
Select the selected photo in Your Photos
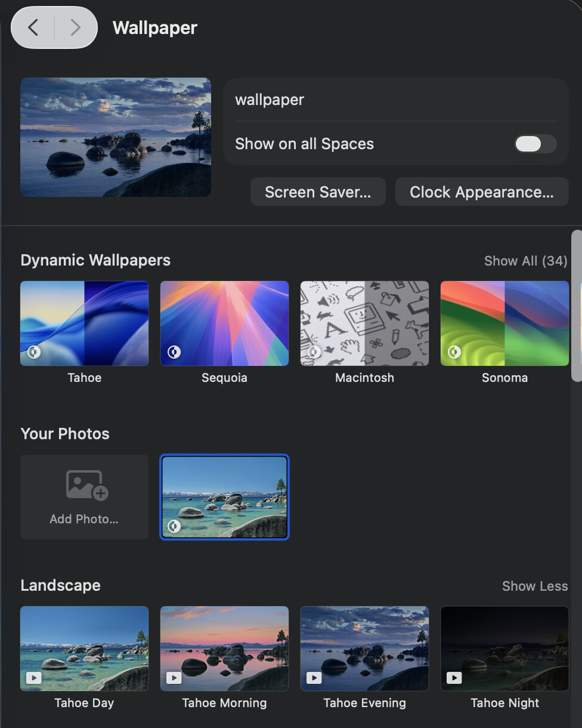[x=224, y=497]
